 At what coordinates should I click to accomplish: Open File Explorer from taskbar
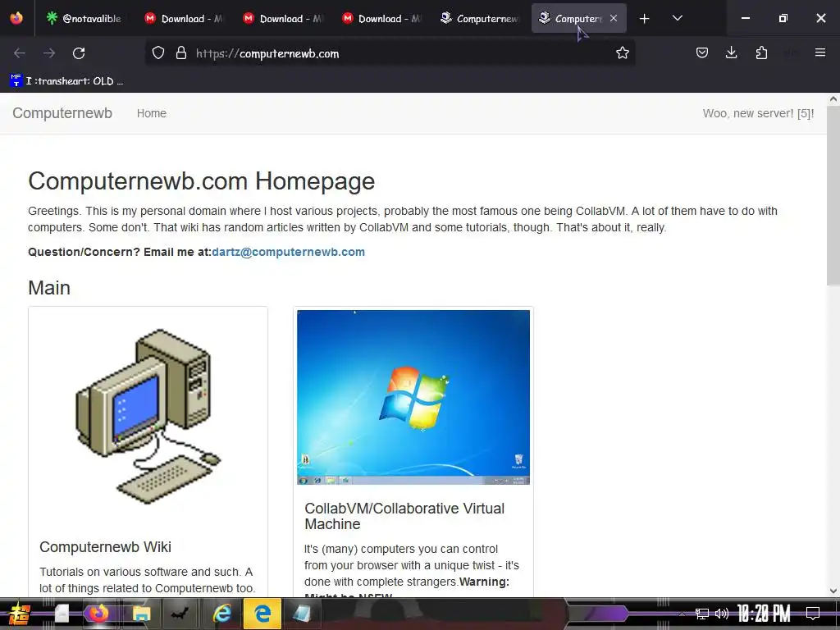(141, 614)
